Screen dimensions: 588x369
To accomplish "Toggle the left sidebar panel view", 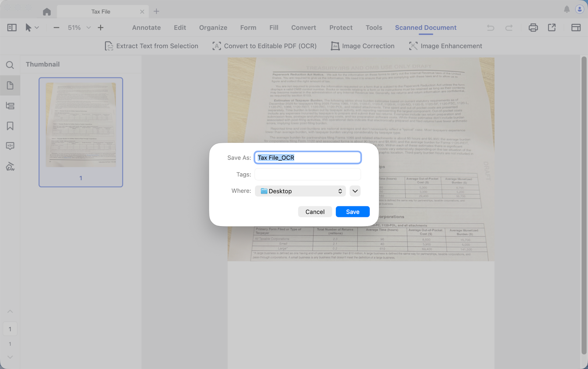I will click(12, 28).
